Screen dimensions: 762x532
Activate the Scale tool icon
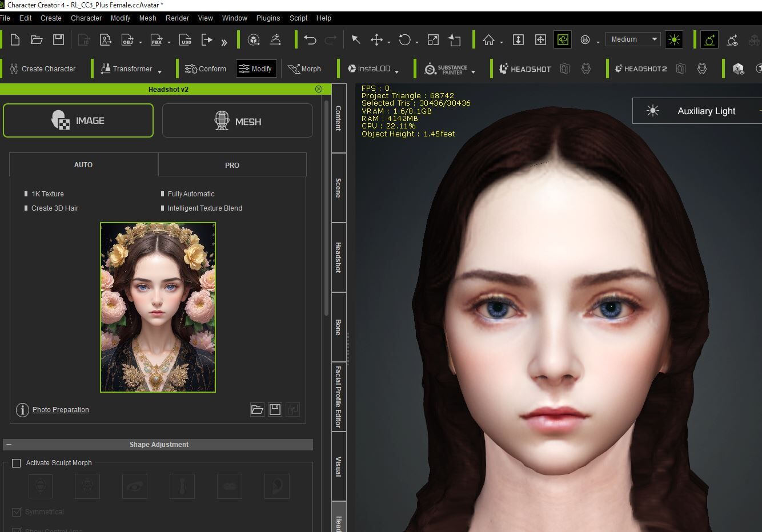coord(433,39)
